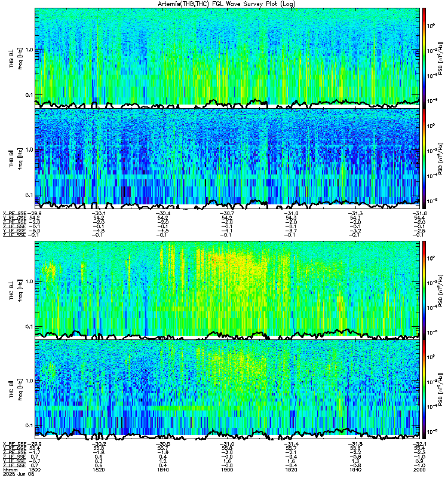448x478 pixels.
Task: Click the THB B-parallel spectrogram panel
Action: coord(228,158)
